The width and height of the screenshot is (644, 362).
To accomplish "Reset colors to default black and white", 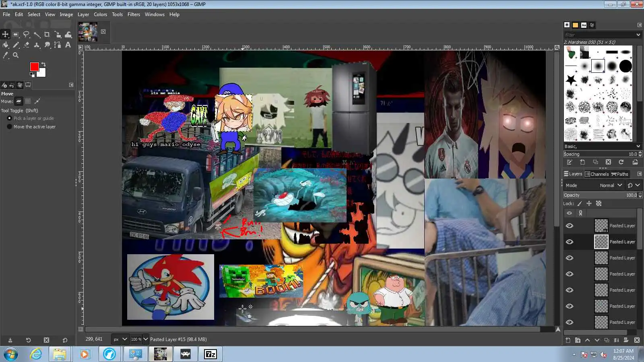I will (x=32, y=74).
